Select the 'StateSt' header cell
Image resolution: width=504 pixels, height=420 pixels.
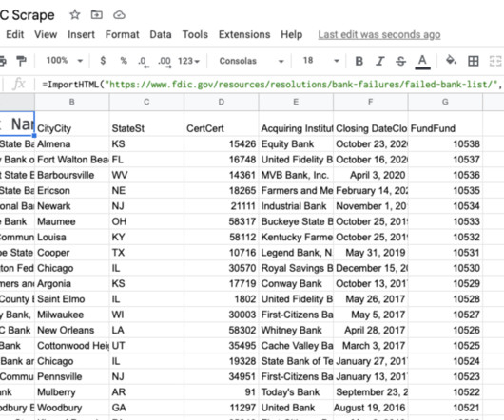pos(146,124)
